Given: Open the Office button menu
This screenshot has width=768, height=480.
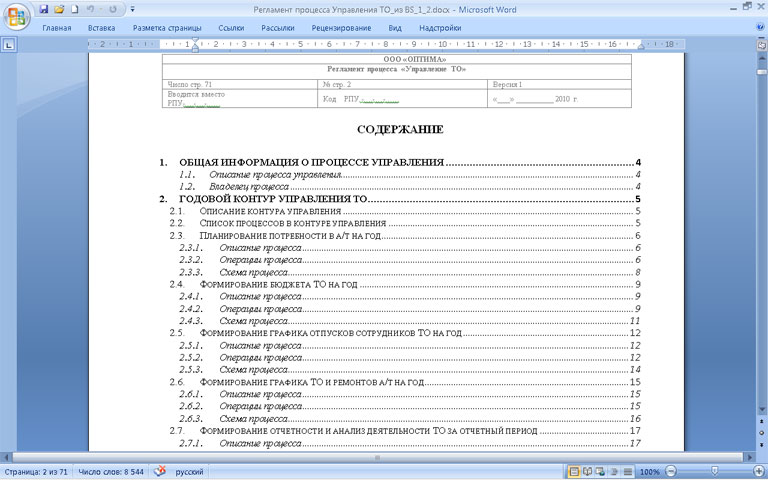Looking at the screenshot, I should [14, 12].
